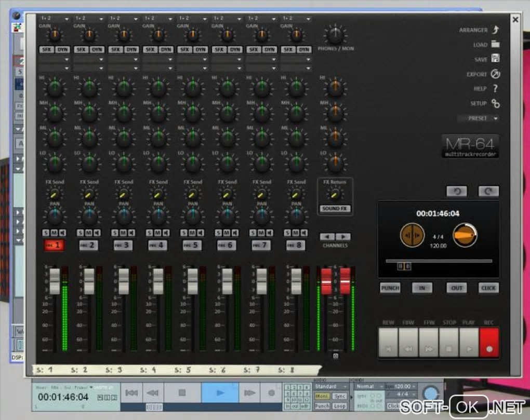Click stop in host transport bar
Image resolution: width=530 pixels, height=420 pixels.
click(182, 392)
